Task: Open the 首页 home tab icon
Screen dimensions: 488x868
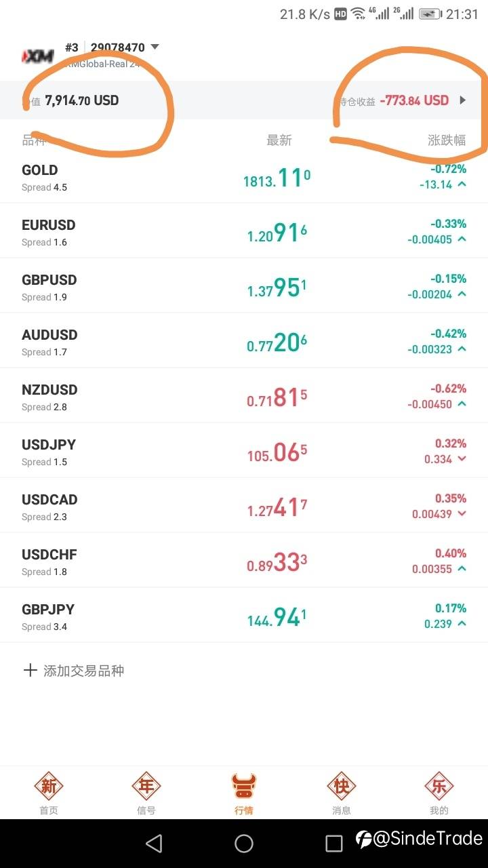Action: coord(49,787)
